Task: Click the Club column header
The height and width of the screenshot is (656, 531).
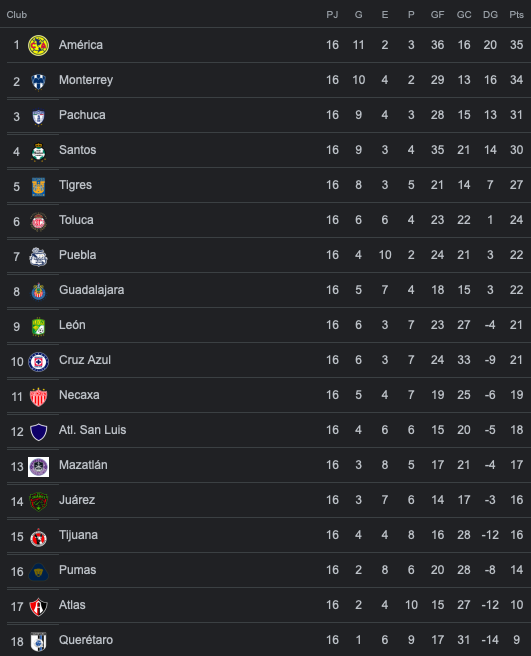Action: [17, 15]
